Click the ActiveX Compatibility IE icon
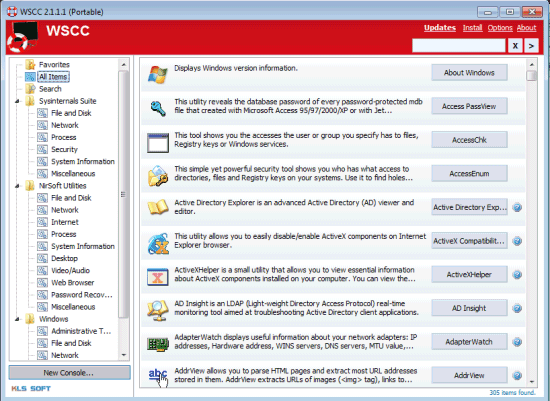Screen dimensions: 550x401 coord(158,243)
